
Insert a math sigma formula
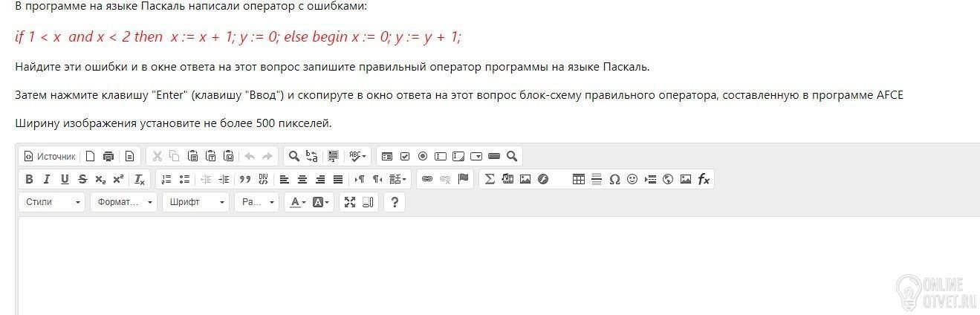pyautogui.click(x=490, y=179)
